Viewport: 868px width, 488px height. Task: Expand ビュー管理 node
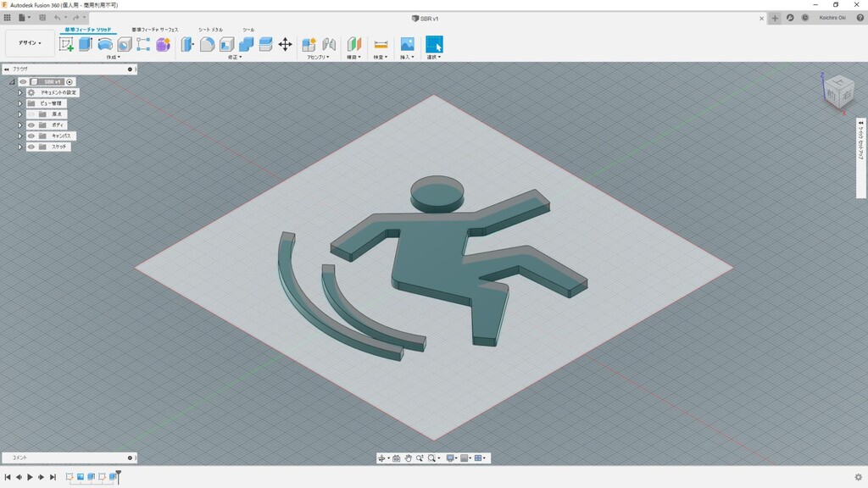coord(20,103)
